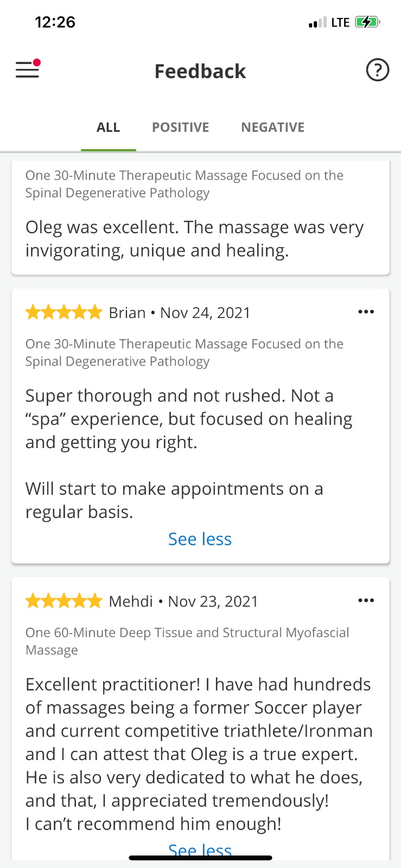Tap the 'Oleg was excellent' review text
Viewport: 401px width, 868px height.
coord(194,239)
